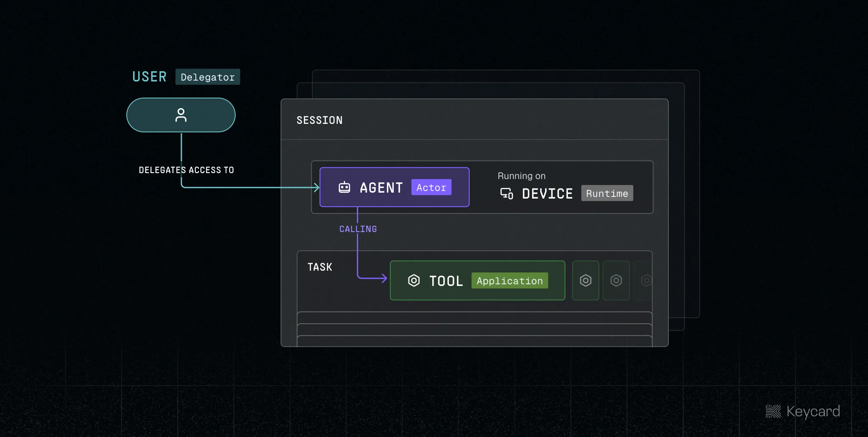Click the DEVICE label

[548, 194]
